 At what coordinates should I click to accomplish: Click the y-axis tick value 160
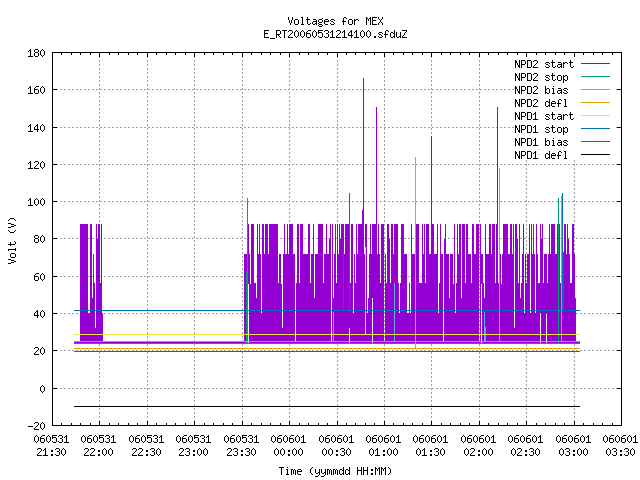click(36, 90)
